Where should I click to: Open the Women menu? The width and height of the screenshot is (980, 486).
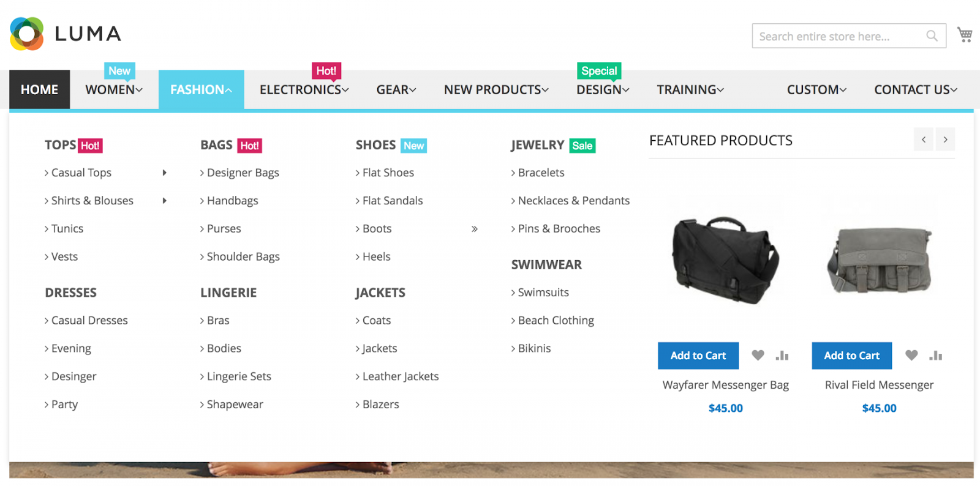(114, 89)
